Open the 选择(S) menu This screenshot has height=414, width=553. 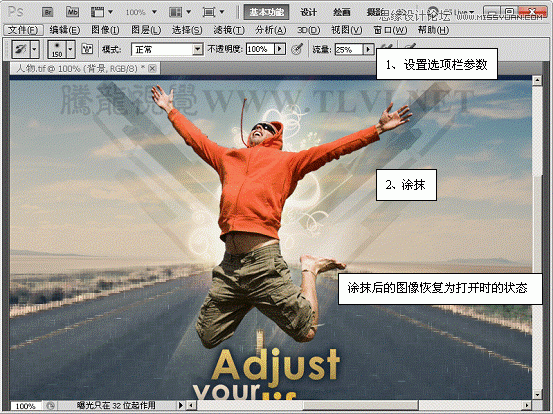pos(187,30)
